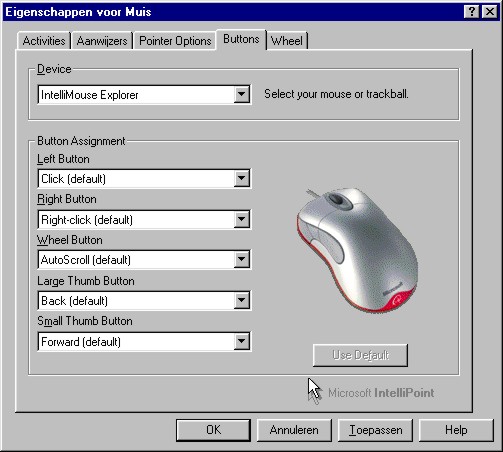Viewport: 503px width, 452px height.
Task: Click the AutoScroll (default) field text
Action: 86,260
